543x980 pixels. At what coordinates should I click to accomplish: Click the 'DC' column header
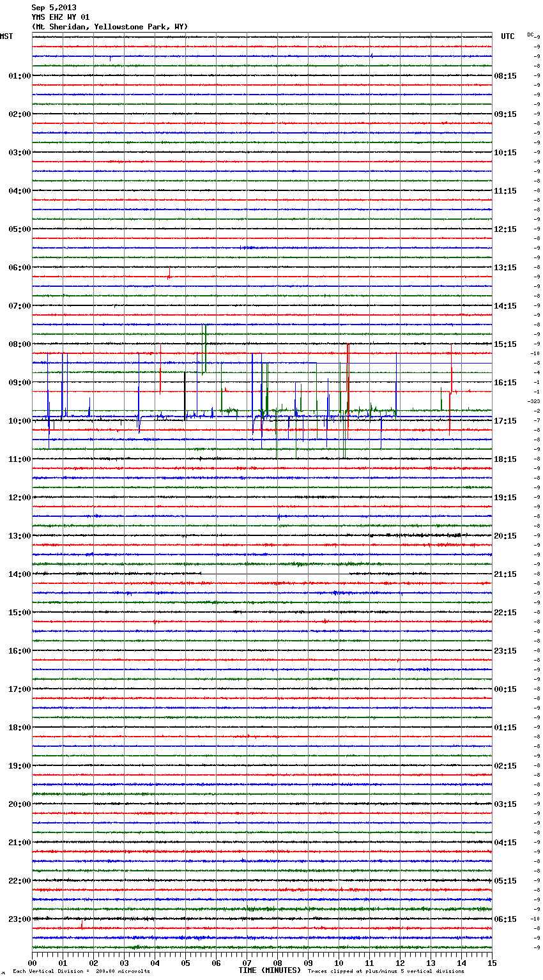530,34
